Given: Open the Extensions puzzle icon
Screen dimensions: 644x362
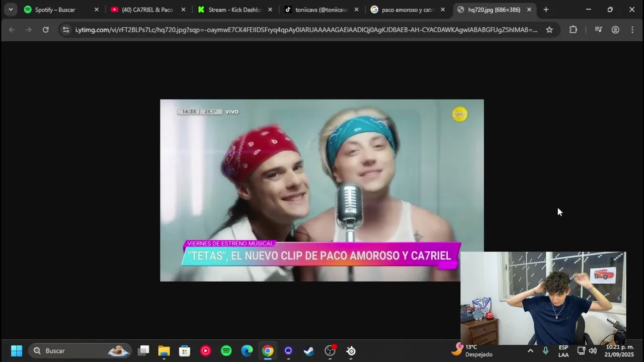Looking at the screenshot, I should click(x=573, y=30).
